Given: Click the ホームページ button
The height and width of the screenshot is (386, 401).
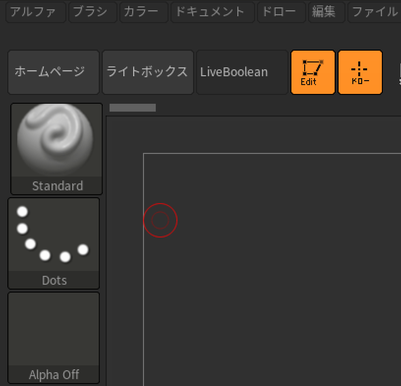Looking at the screenshot, I should click(53, 72).
